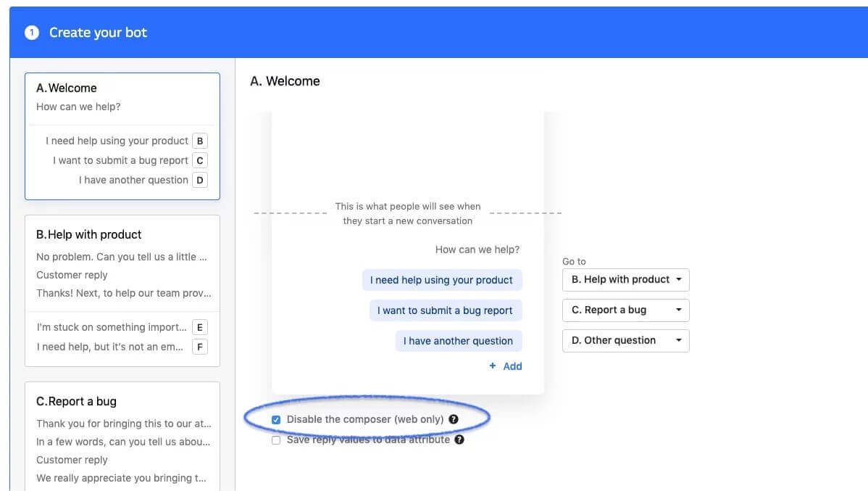Click the E path badge in Help card
Screen dimensions: 868x491
click(x=200, y=328)
